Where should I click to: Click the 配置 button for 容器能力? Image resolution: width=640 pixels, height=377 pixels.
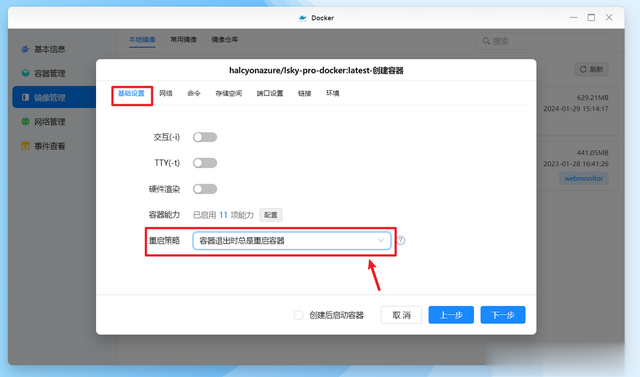point(271,215)
